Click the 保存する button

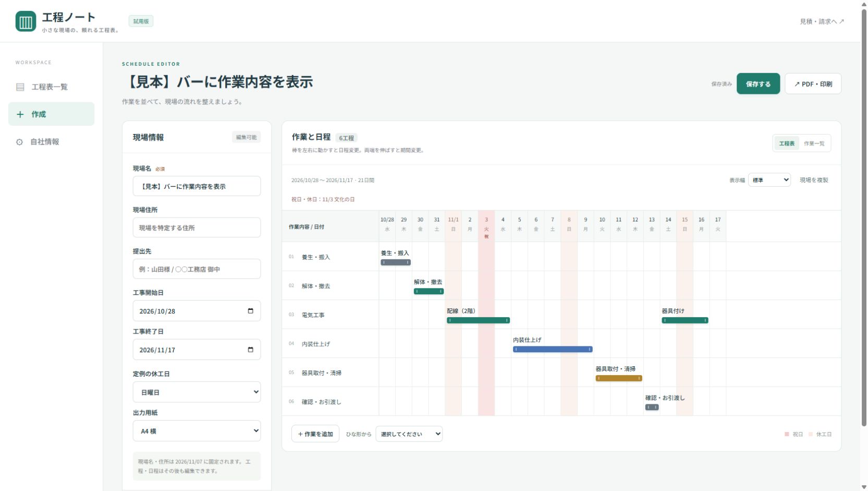click(x=758, y=84)
